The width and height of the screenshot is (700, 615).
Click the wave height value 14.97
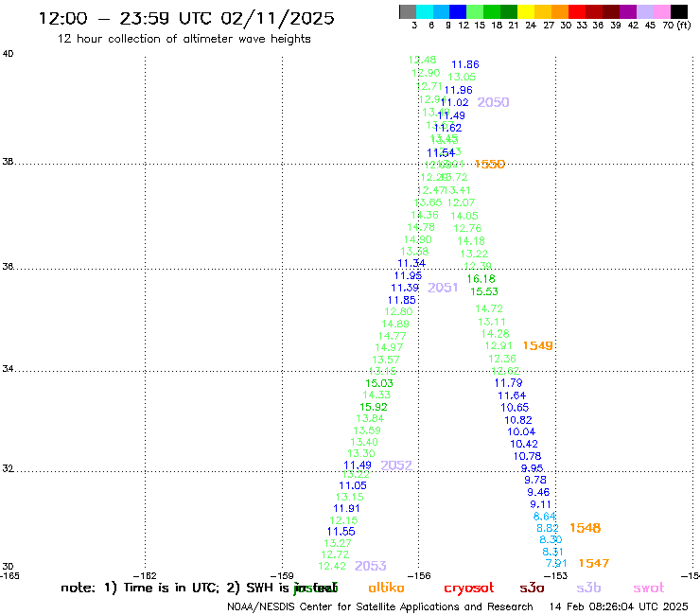pyautogui.click(x=389, y=347)
